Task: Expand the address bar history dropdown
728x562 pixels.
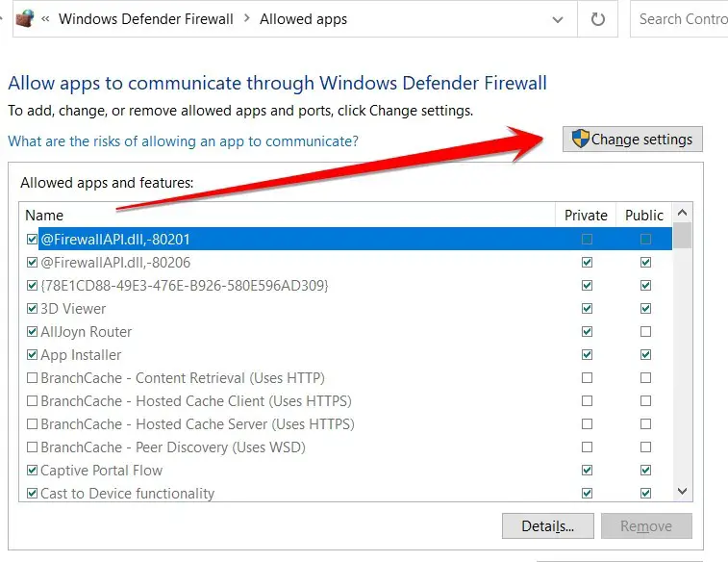Action: (558, 19)
